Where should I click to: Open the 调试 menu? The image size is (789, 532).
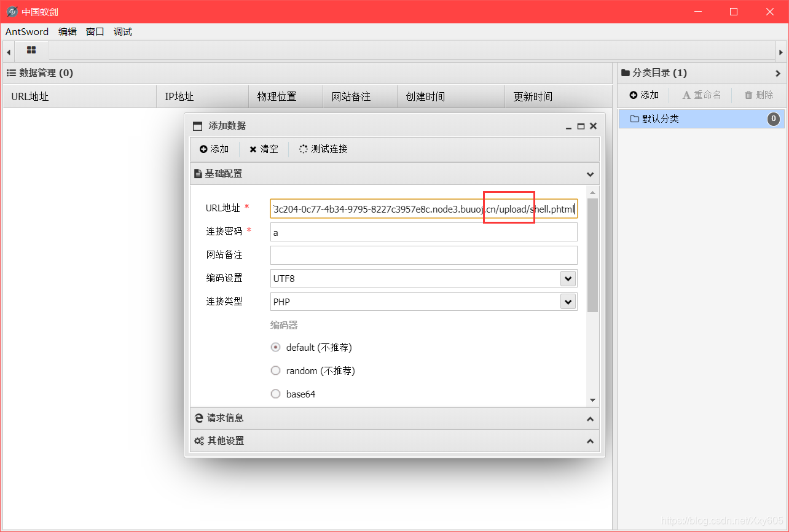point(123,31)
